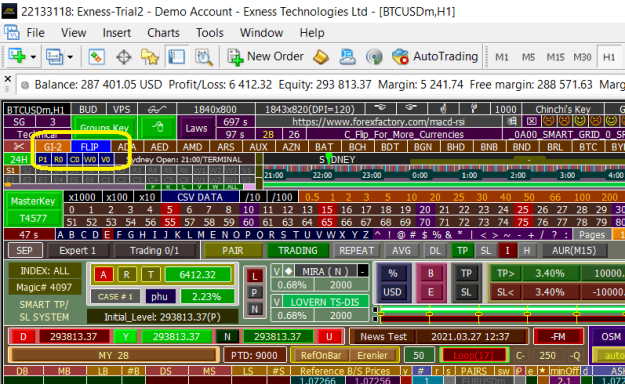Open the Charts menu
The image size is (625, 384).
click(x=163, y=33)
